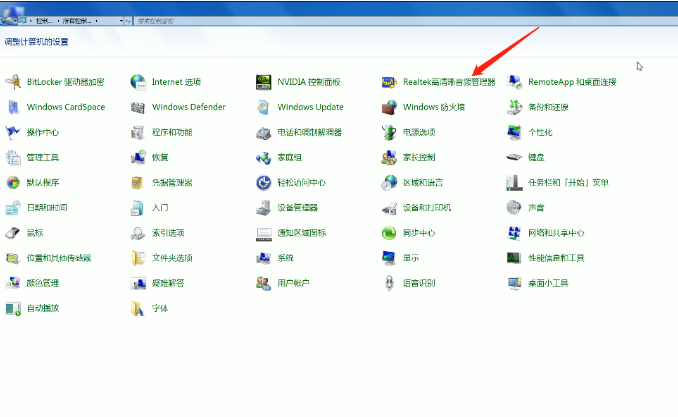Click the 用户帐户 link
The image size is (678, 417).
click(x=294, y=283)
